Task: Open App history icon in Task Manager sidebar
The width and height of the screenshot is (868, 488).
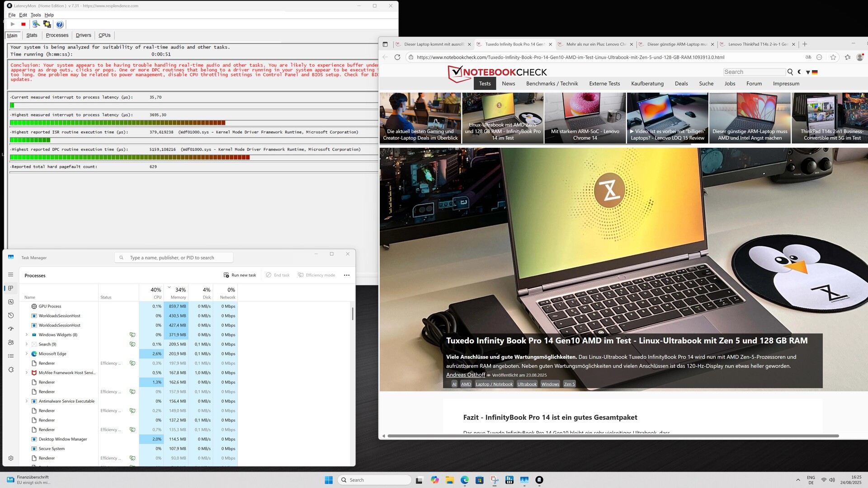Action: [11, 315]
